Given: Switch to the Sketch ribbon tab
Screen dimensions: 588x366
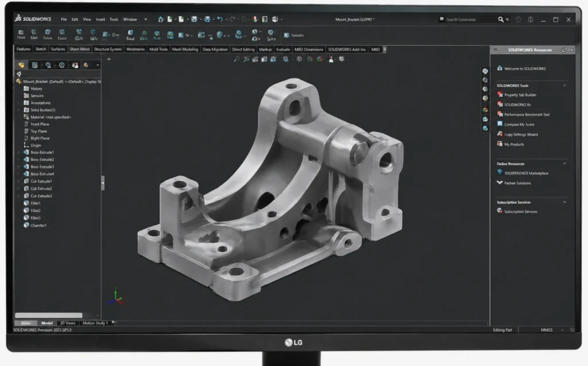Looking at the screenshot, I should pyautogui.click(x=41, y=49).
